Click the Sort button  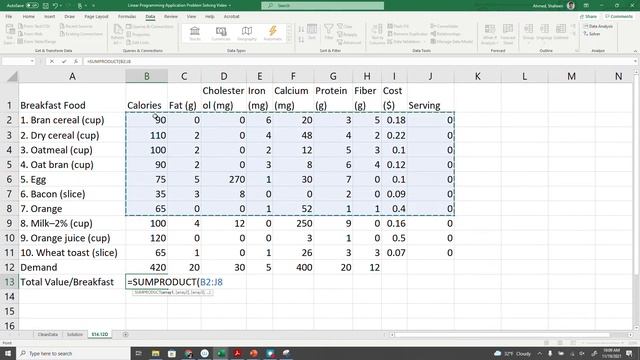312,32
